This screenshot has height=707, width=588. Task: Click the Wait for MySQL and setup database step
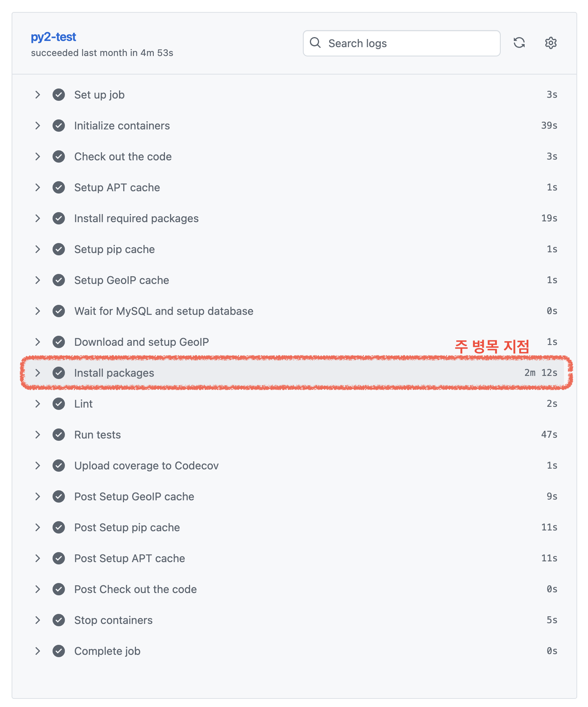click(x=164, y=311)
